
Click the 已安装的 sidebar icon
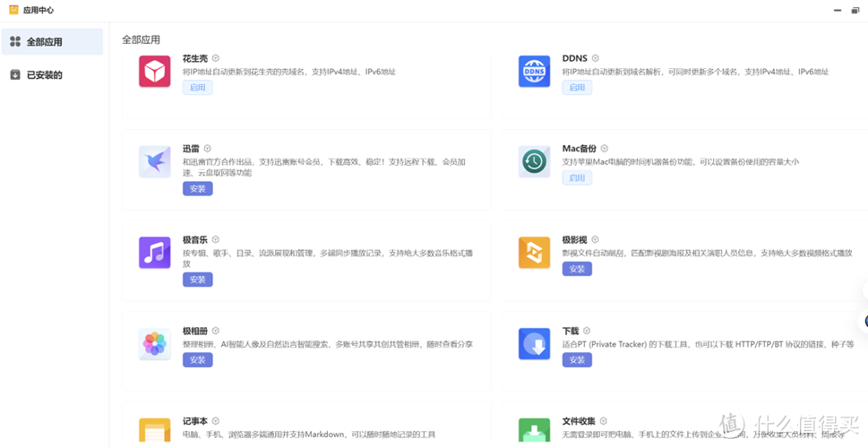click(x=15, y=74)
